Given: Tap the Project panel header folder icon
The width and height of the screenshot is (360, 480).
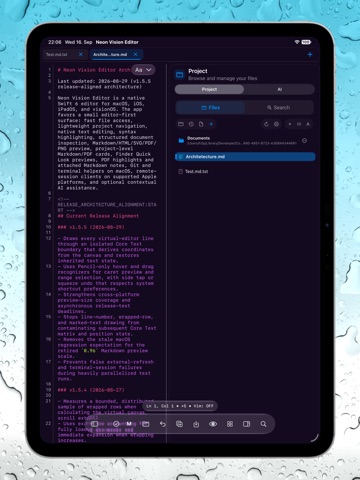Looking at the screenshot, I should click(x=180, y=74).
